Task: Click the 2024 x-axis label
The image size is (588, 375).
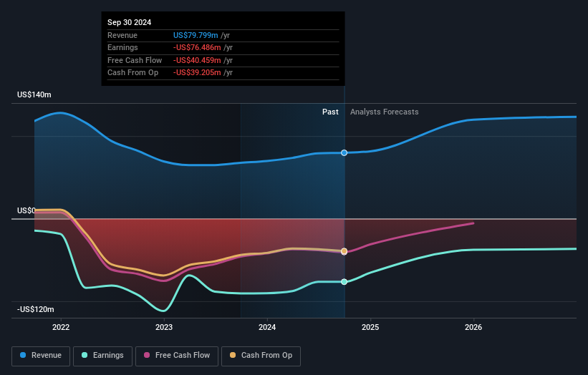Action: (267, 328)
